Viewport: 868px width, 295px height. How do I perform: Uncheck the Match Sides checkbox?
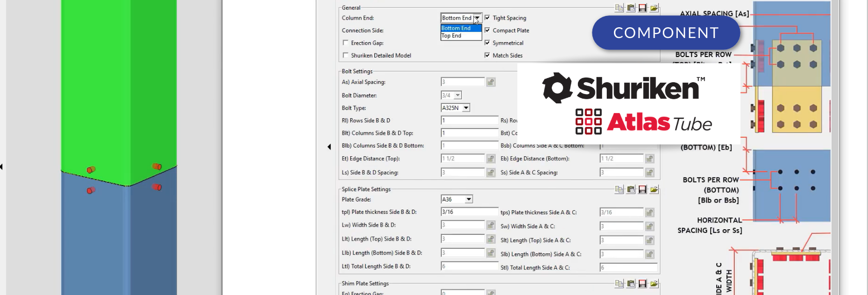(x=487, y=56)
